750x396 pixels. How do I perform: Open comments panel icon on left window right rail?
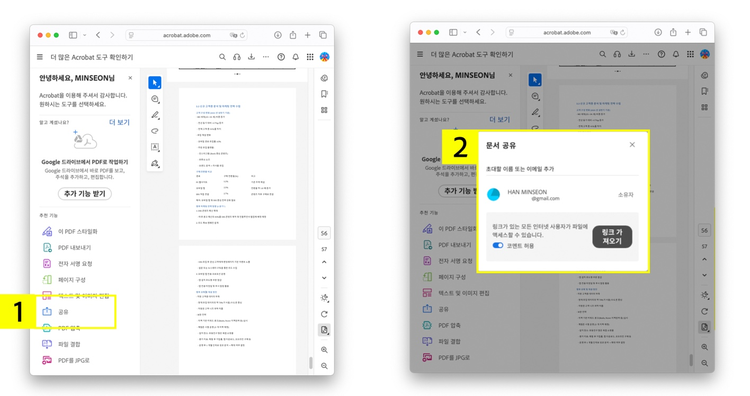tap(324, 78)
